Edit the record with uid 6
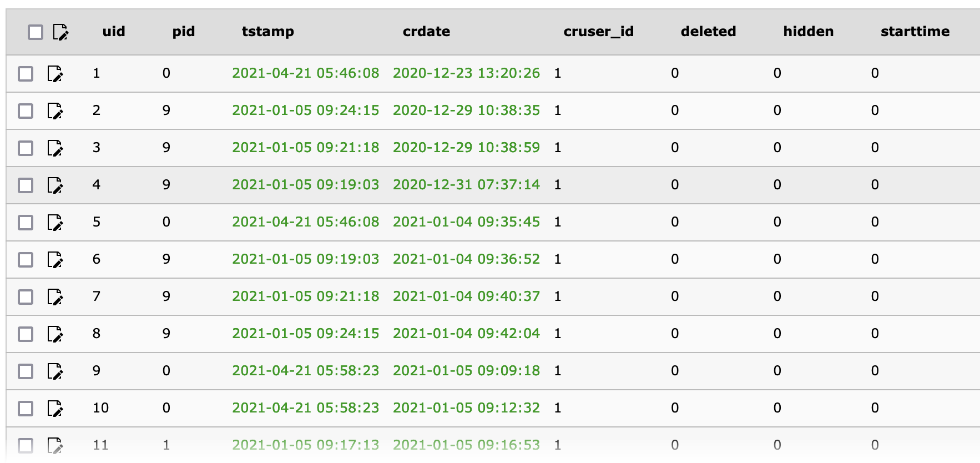This screenshot has height=463, width=980. pyautogui.click(x=55, y=259)
